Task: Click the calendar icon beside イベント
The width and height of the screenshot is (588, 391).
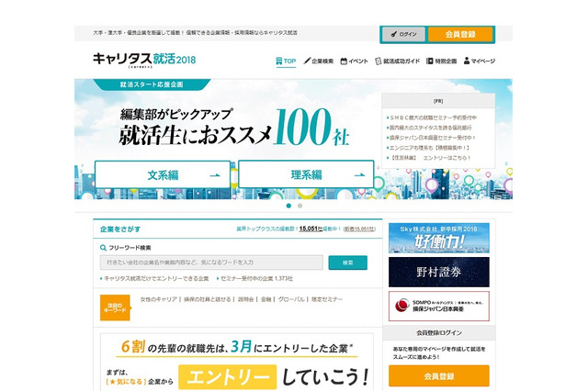Action: 344,61
